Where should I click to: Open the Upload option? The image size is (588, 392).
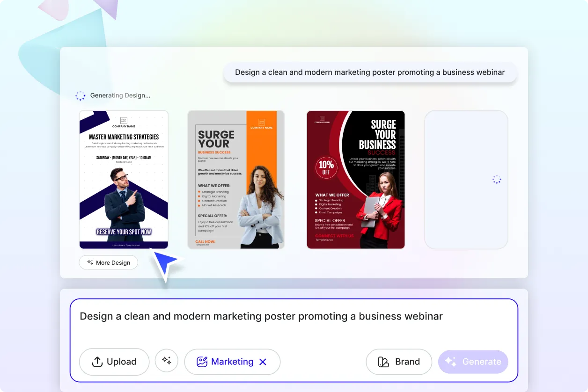point(114,362)
